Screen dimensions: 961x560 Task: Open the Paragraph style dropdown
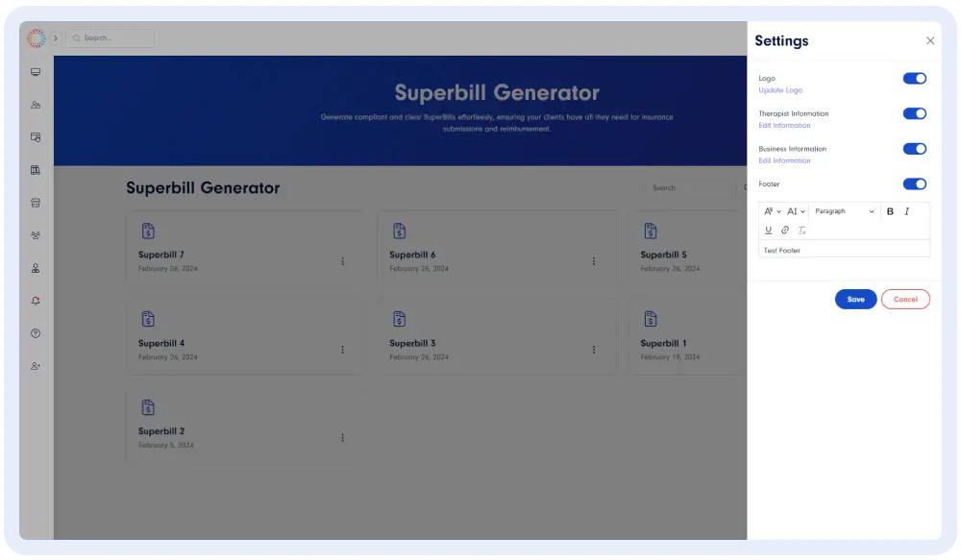click(x=845, y=211)
